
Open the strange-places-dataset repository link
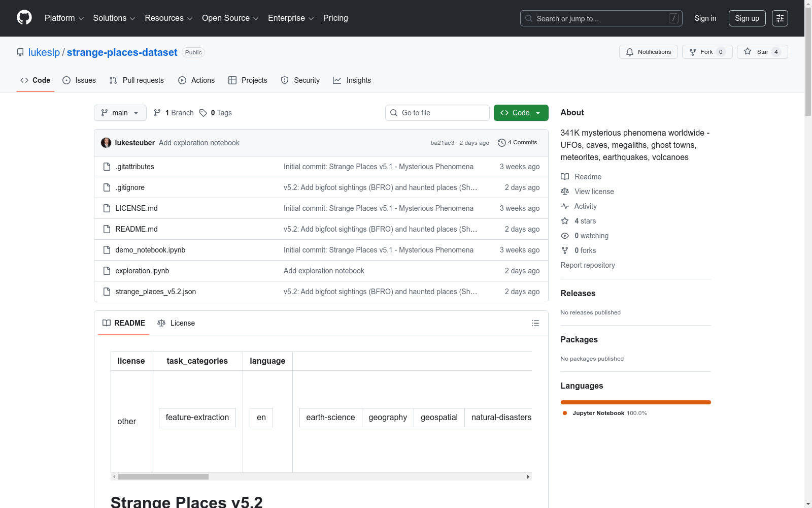[x=122, y=52]
